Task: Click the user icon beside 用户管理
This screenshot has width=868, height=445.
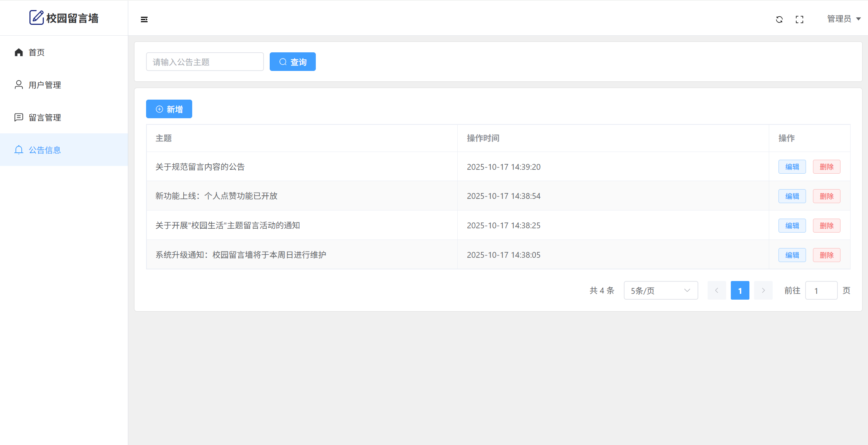Action: pos(19,85)
